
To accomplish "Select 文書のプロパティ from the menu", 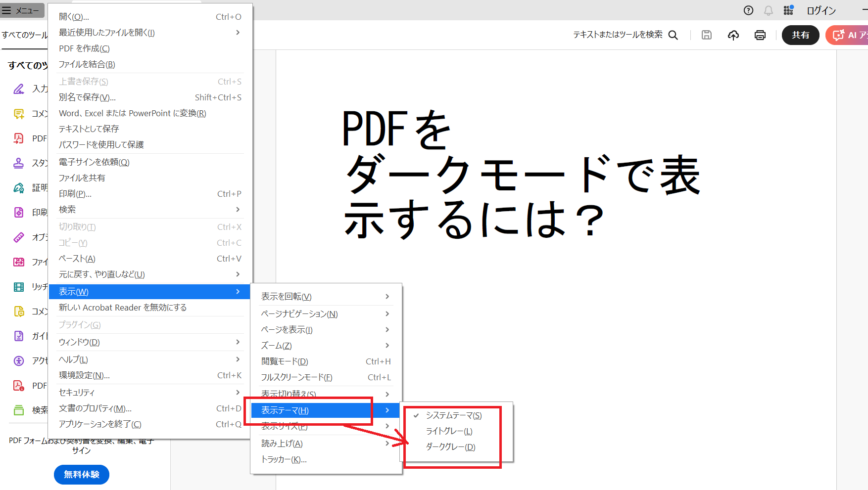I will coord(95,408).
